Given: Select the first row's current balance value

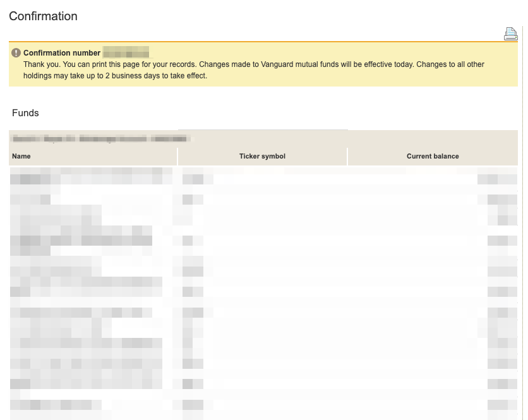Looking at the screenshot, I should tap(498, 179).
